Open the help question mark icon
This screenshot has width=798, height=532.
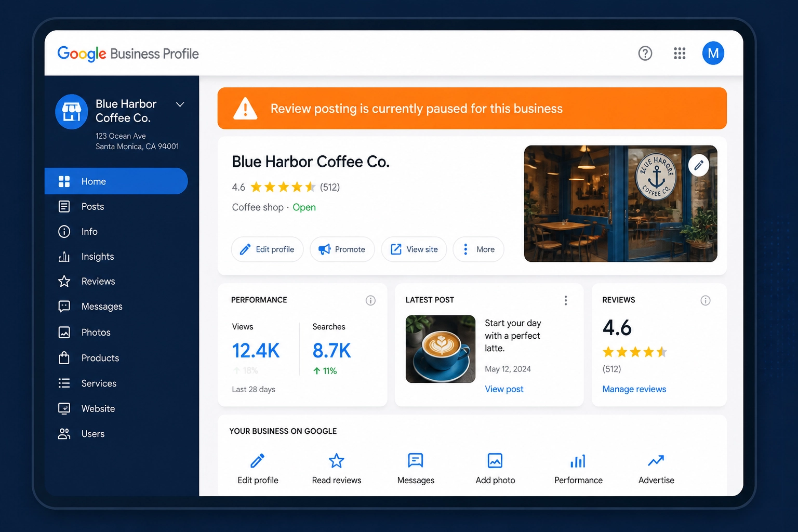[x=645, y=53]
